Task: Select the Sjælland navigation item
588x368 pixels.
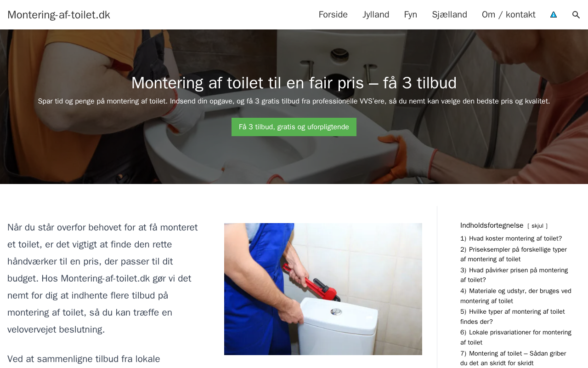Action: (x=449, y=15)
